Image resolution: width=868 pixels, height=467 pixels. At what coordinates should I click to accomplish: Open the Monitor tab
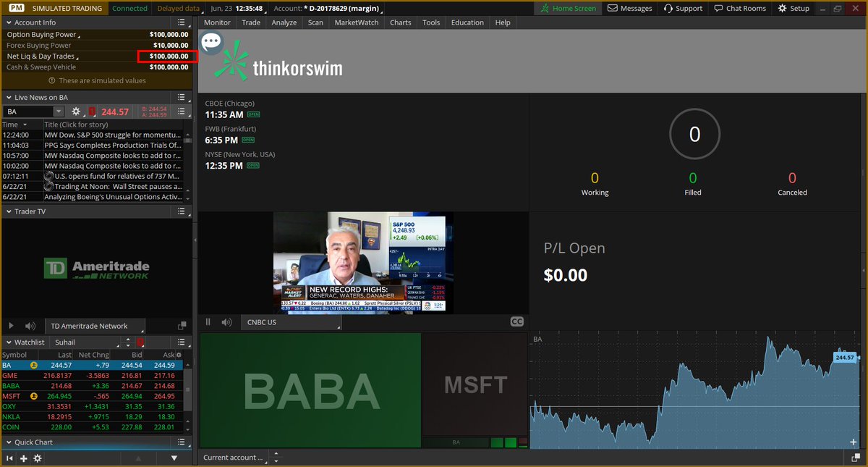coord(217,22)
